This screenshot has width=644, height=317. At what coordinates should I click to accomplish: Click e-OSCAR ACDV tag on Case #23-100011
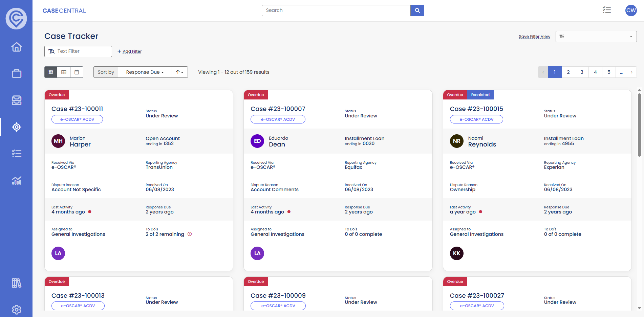77,119
